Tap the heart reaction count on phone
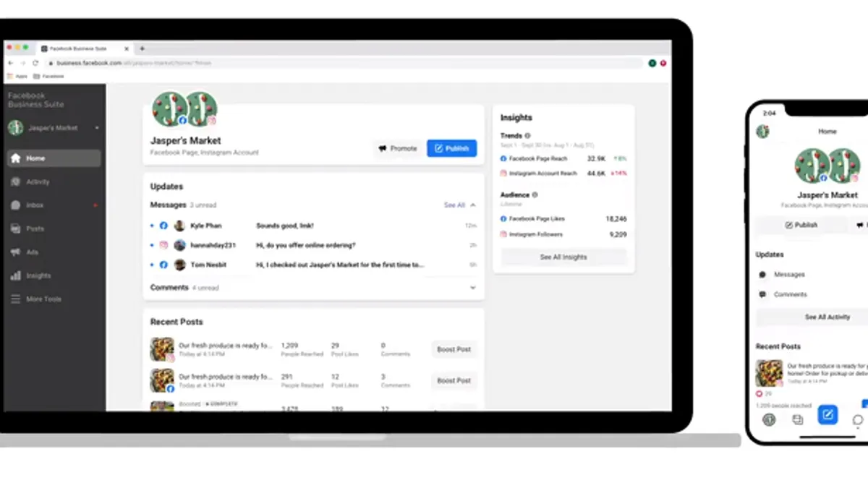The image size is (868, 488). coord(763,394)
